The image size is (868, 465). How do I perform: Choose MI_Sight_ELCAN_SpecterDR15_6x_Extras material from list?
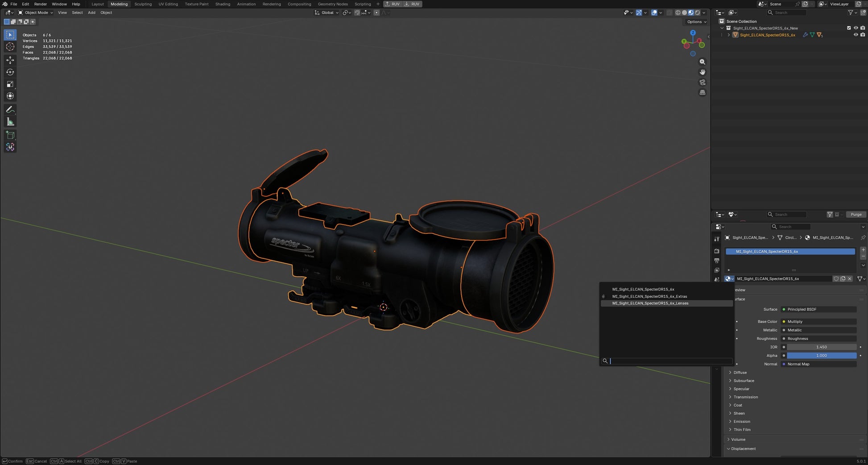[649, 296]
